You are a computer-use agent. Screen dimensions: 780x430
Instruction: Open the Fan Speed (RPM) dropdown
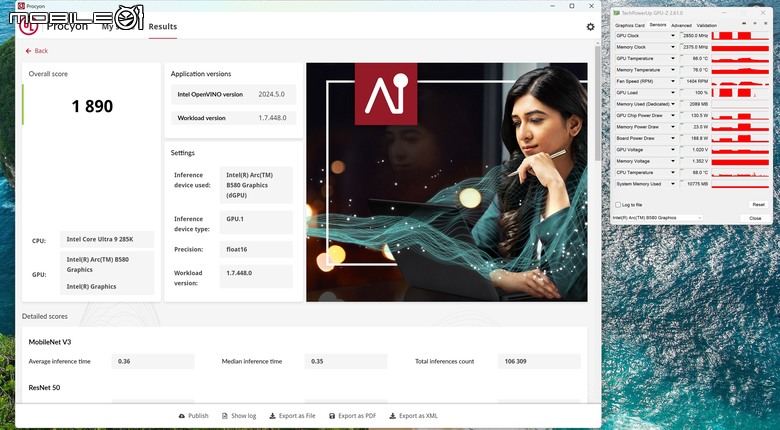click(673, 82)
